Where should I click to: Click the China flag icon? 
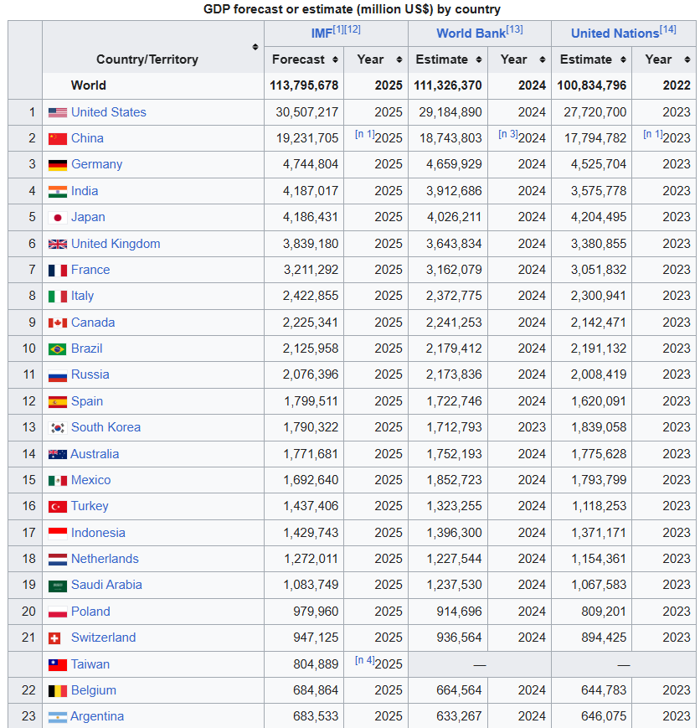[58, 138]
